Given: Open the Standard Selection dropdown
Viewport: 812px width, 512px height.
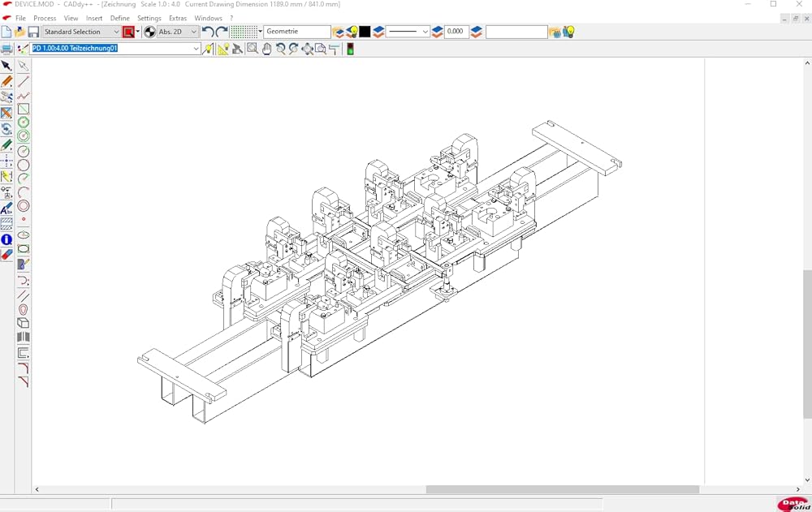Looking at the screenshot, I should [x=116, y=32].
